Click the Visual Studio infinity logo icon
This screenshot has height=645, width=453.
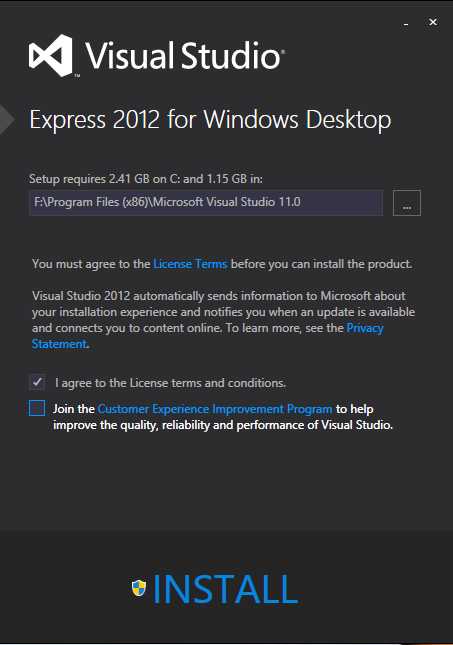tap(51, 56)
